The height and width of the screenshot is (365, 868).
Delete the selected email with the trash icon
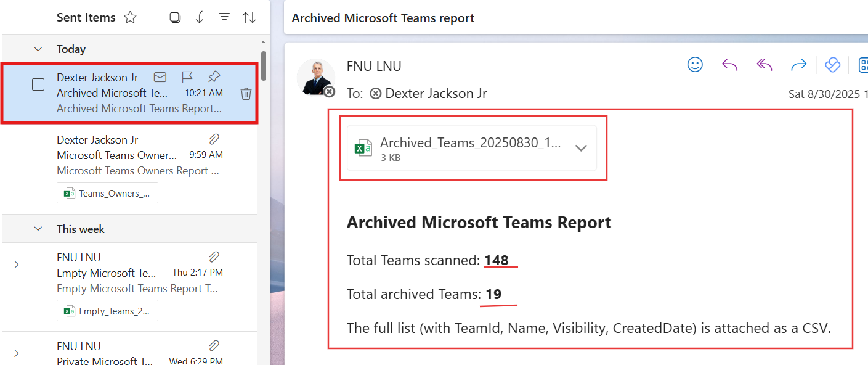click(x=246, y=94)
